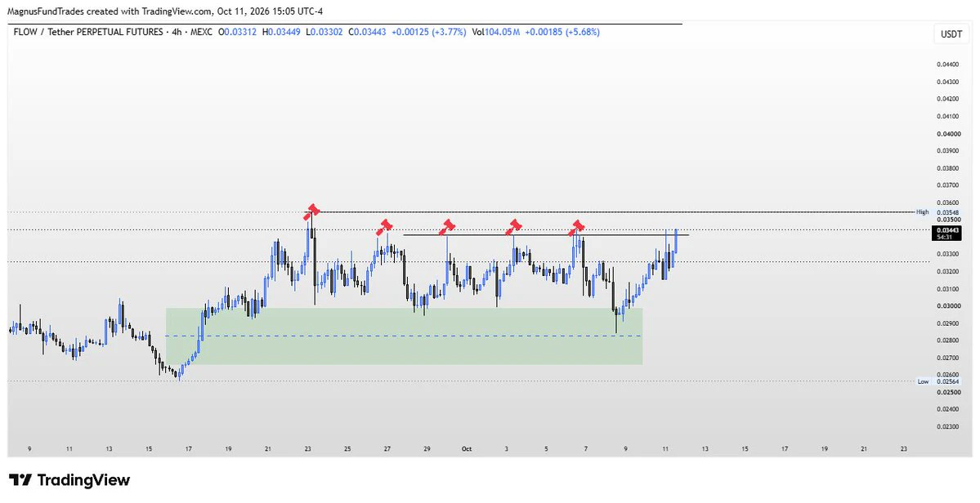Screen dimensions: 980x503
Task: Click the red hammer marker at the 0.03548 high
Action: click(312, 211)
